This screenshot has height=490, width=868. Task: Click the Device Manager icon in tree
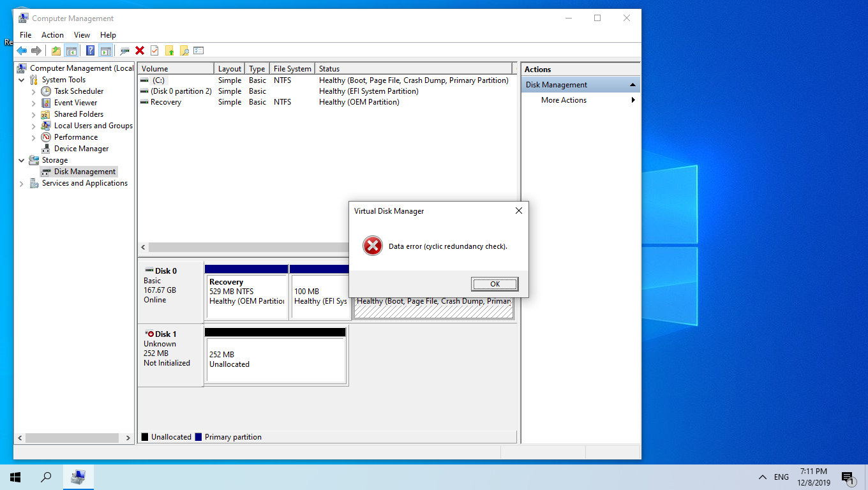click(46, 149)
